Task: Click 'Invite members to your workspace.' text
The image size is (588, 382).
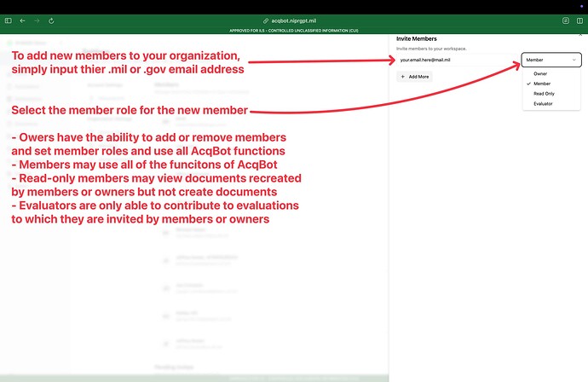Action: coord(431,49)
